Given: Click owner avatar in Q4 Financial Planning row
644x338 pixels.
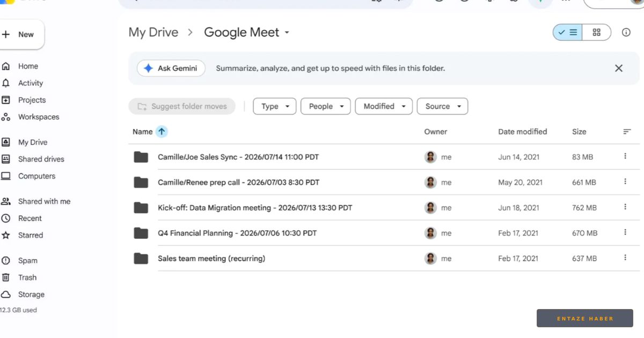Looking at the screenshot, I should [x=430, y=233].
